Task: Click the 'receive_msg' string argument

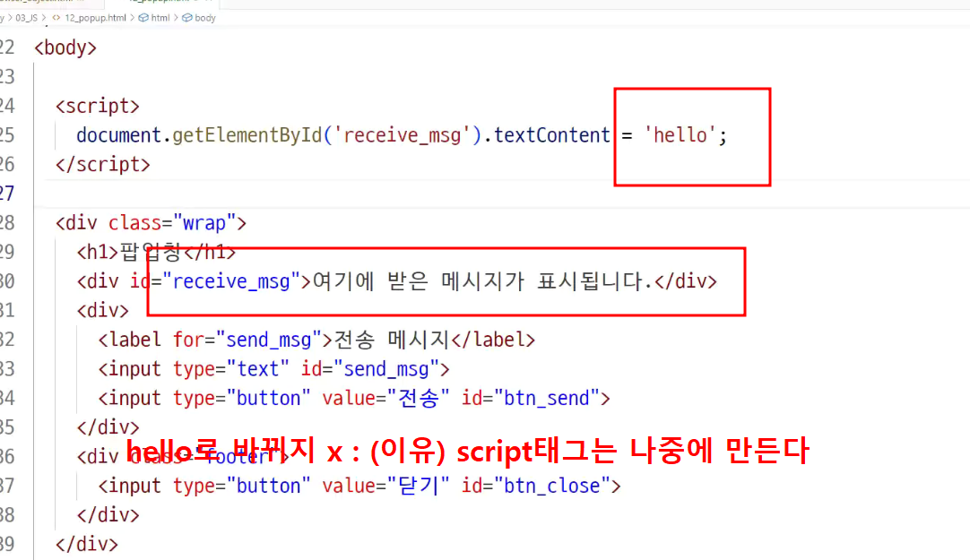Action: click(403, 134)
